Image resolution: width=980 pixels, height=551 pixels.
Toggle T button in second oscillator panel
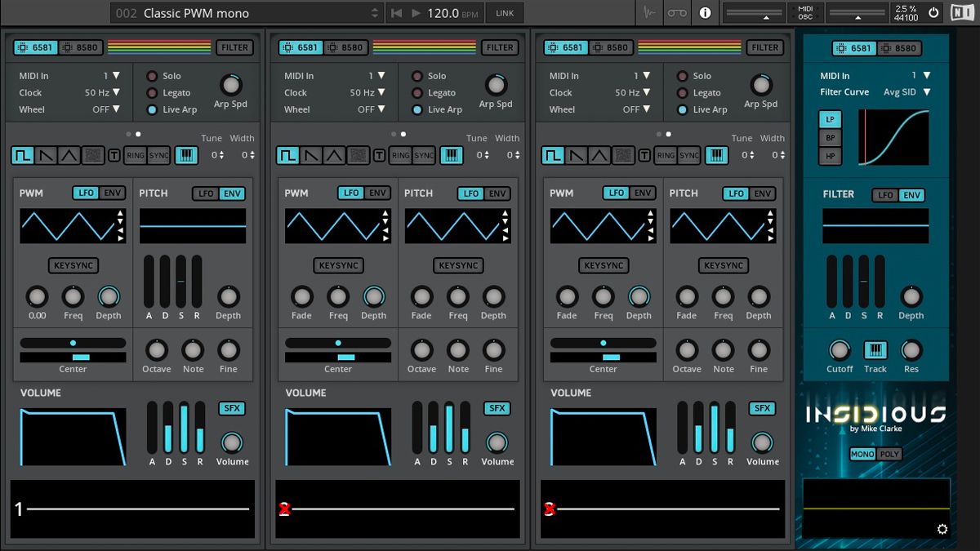point(379,155)
